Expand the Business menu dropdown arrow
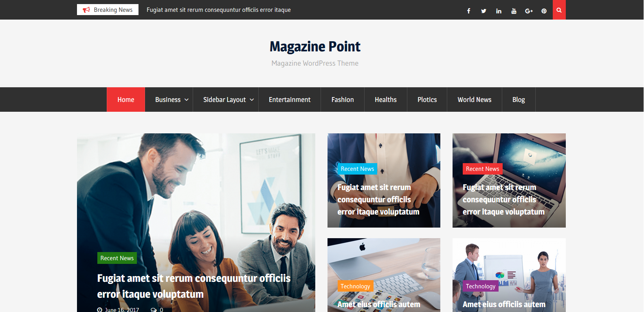The image size is (644, 312). (x=187, y=100)
